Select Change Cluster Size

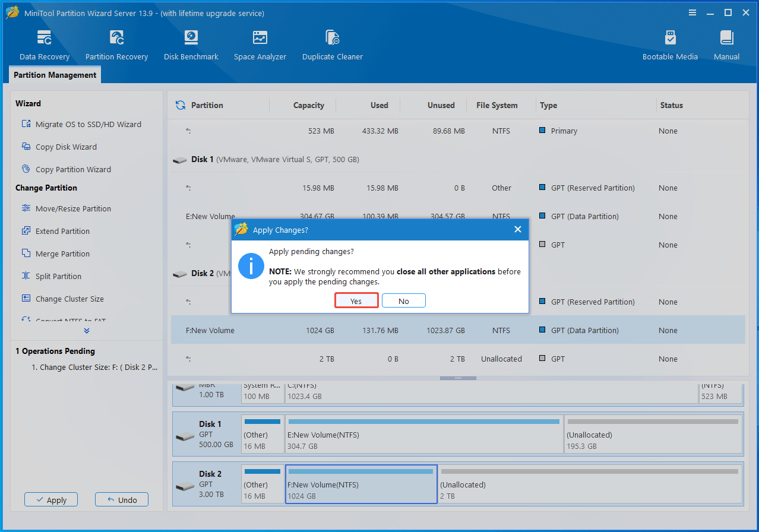62,299
